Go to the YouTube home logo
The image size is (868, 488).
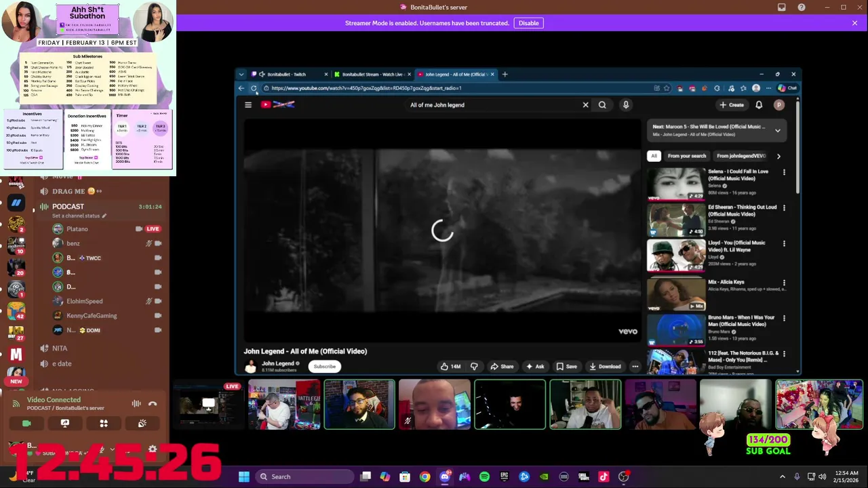pyautogui.click(x=278, y=104)
